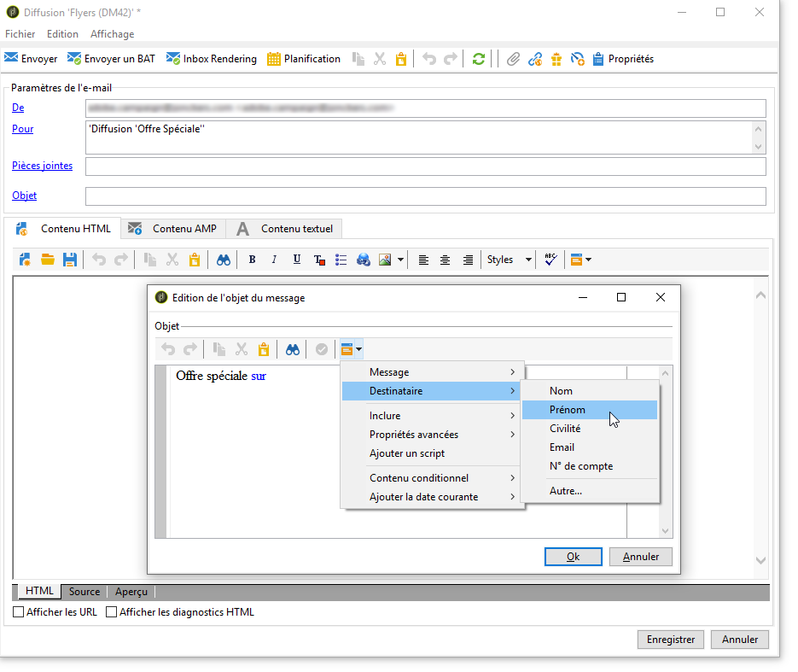Click the green refresh icon in main toolbar
The height and width of the screenshot is (672, 798).
tap(478, 59)
